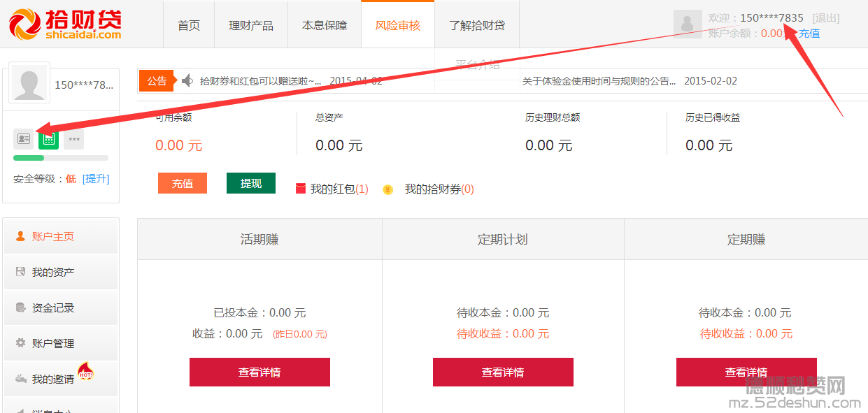The height and width of the screenshot is (413, 868).
Task: Click the 拾财券 coin icon
Action: pyautogui.click(x=389, y=189)
